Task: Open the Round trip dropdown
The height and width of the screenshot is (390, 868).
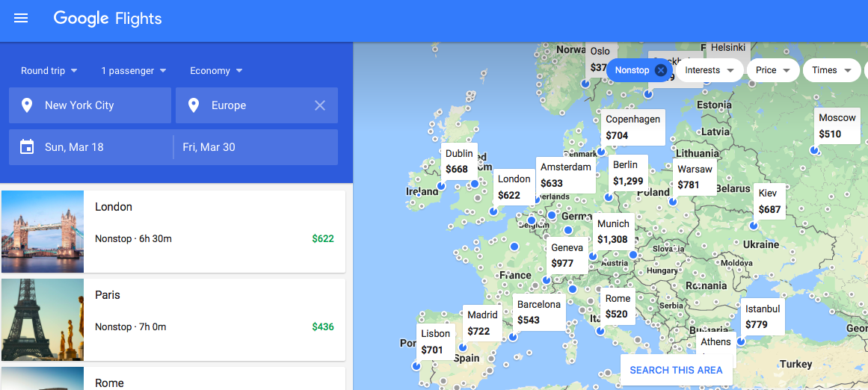Action: point(49,71)
